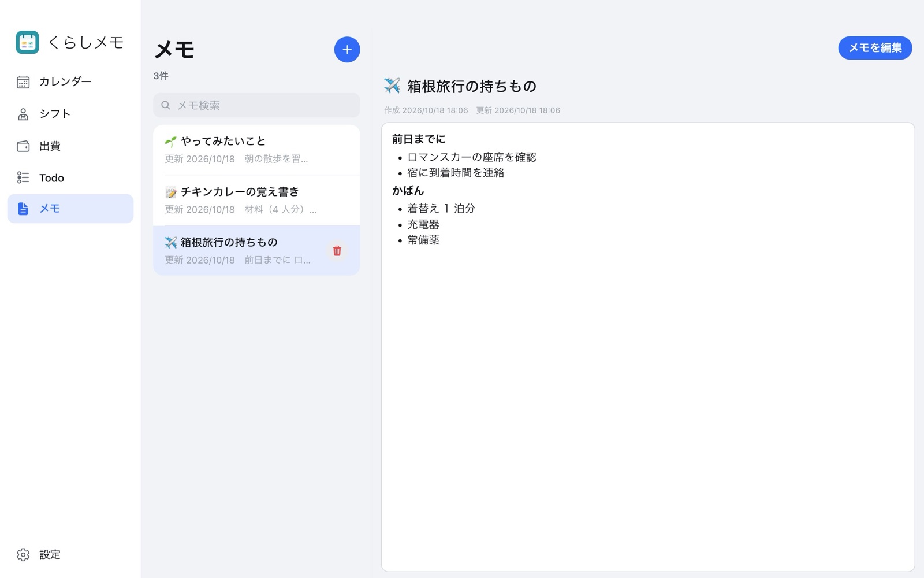The height and width of the screenshot is (578, 924).
Task: Open 設定 label at bottom
Action: (50, 555)
